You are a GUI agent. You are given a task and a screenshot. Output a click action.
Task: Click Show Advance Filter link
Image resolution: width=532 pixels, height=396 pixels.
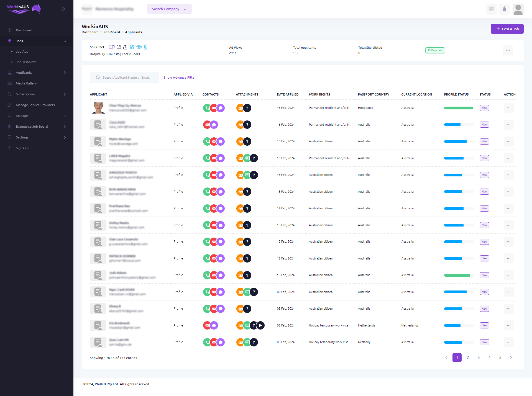tap(180, 78)
